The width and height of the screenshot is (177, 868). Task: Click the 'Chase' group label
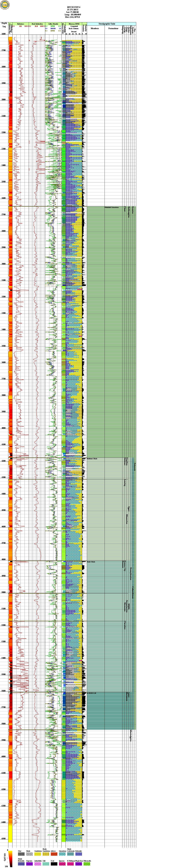[125, 209]
